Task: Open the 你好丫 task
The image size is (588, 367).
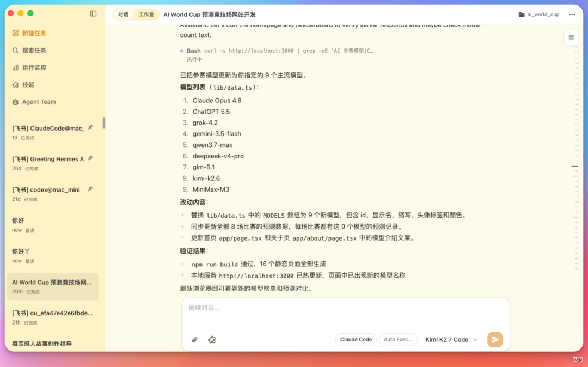Action: (x=52, y=256)
